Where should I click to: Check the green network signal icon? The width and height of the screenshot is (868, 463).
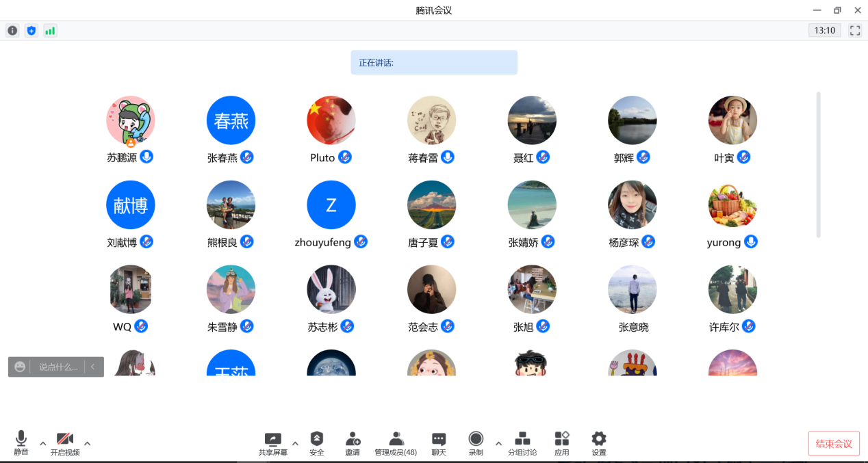click(x=50, y=31)
